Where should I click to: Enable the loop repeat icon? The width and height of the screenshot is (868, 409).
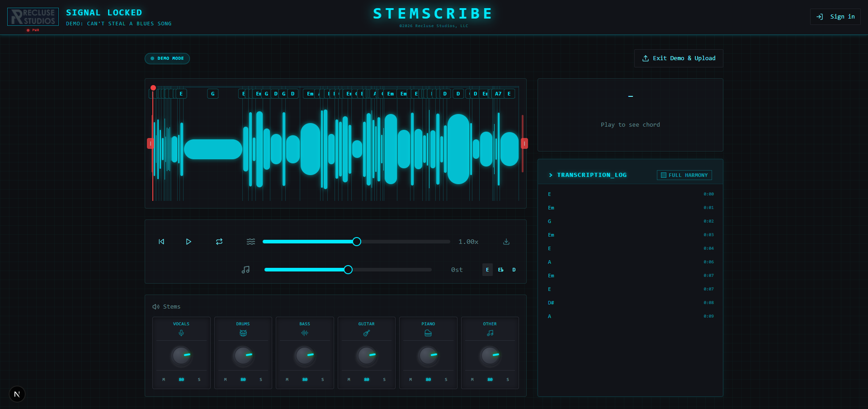219,242
